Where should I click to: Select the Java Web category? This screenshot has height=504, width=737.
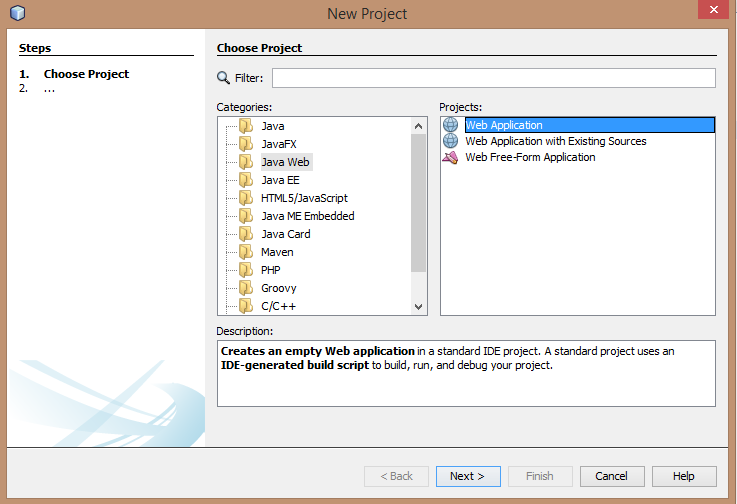[x=285, y=162]
